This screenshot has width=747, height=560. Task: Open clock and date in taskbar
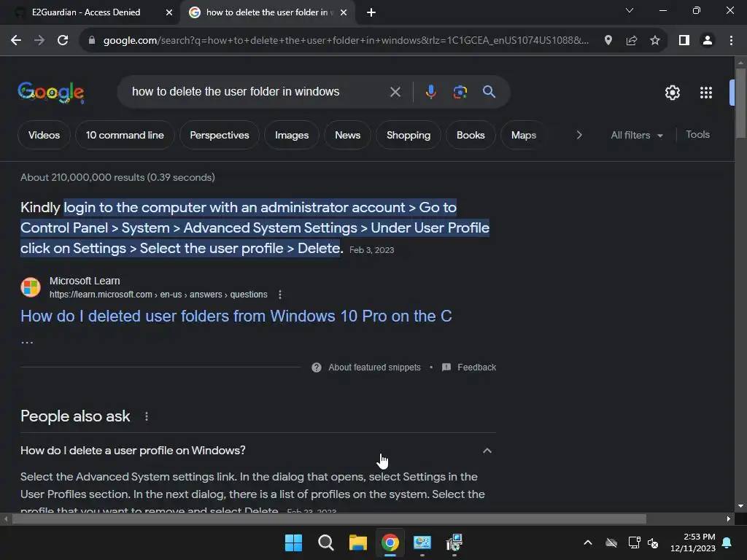point(693,542)
